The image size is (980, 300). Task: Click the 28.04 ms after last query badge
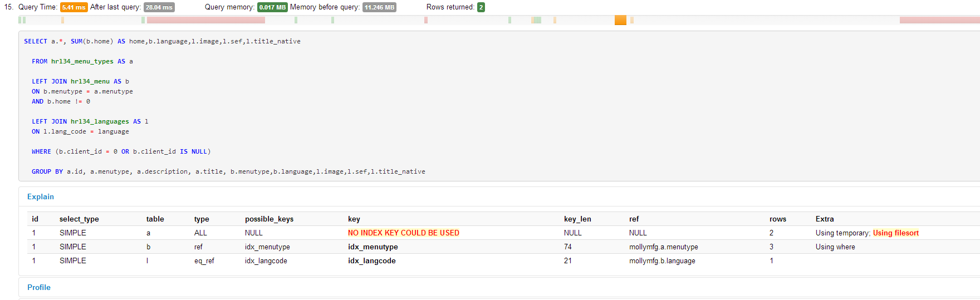coord(159,7)
